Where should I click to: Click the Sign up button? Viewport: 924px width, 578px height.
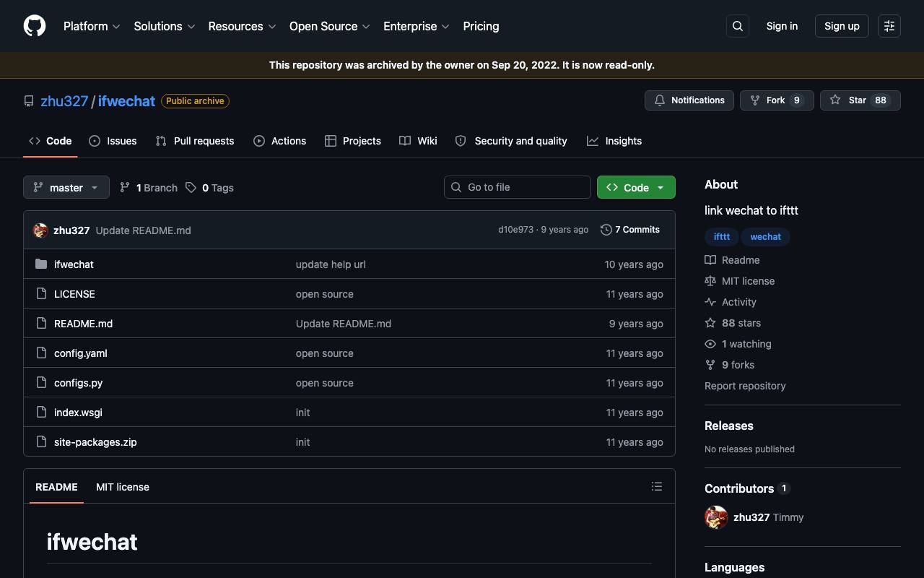(842, 26)
